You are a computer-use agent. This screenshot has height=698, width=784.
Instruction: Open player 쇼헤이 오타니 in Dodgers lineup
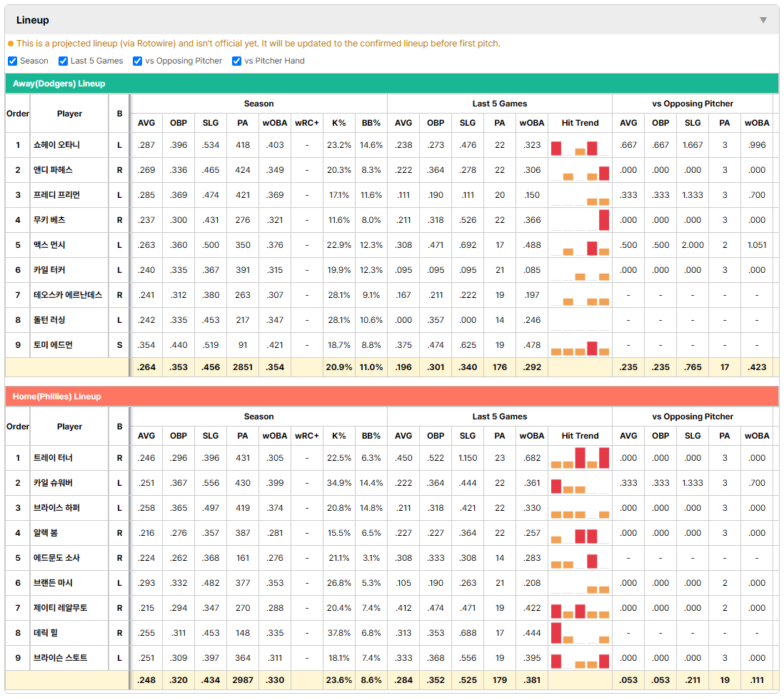pos(56,145)
